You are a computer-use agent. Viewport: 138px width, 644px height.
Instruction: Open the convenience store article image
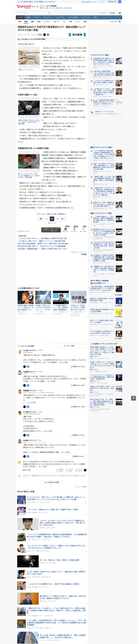pos(29,57)
